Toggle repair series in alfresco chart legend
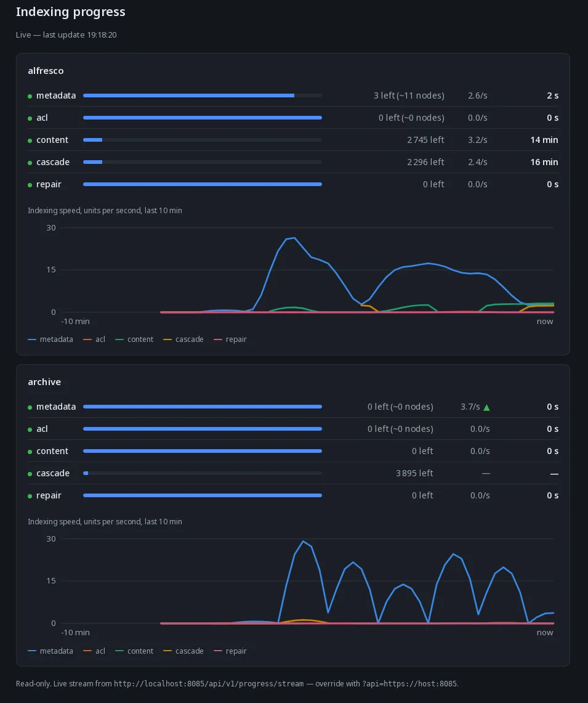 [x=230, y=339]
